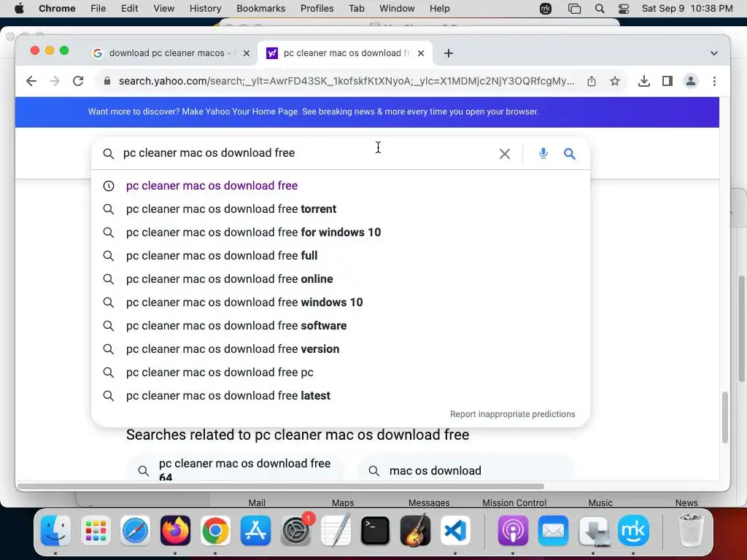747x560 pixels.
Task: Open the MacKeeper app in the Dock
Action: point(633,531)
